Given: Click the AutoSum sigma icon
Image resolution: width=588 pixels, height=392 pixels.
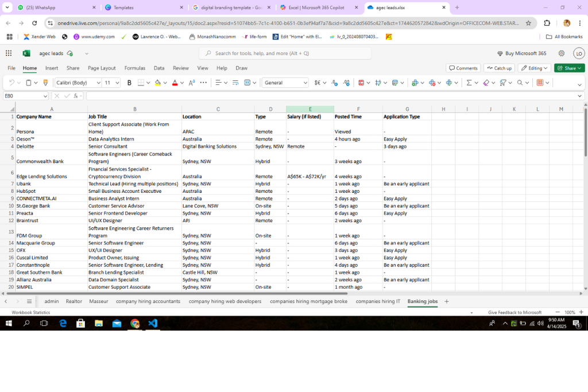Looking at the screenshot, I should click(469, 83).
